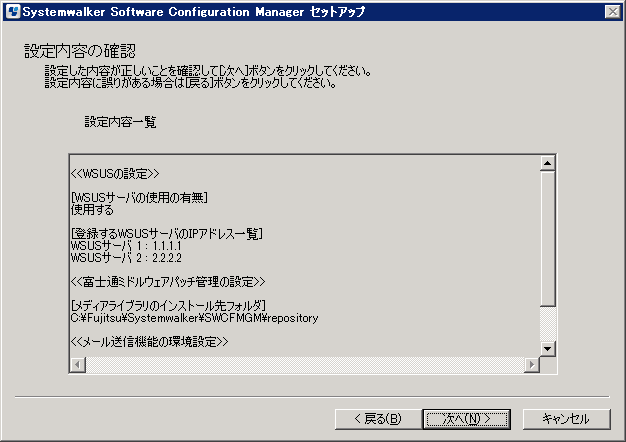Image resolution: width=626 pixels, height=442 pixels.
Task: Click the 設定内容の確認 page heading
Action: coord(80,51)
